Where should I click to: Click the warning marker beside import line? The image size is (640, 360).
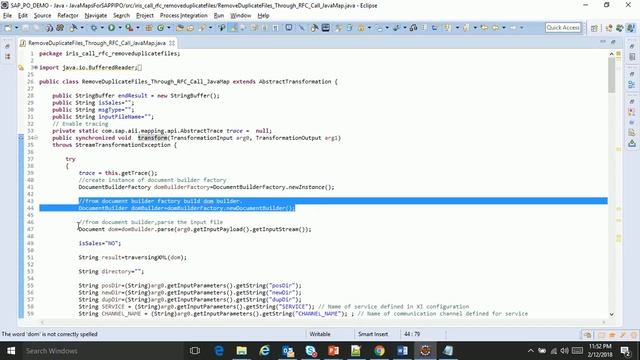[x=21, y=68]
